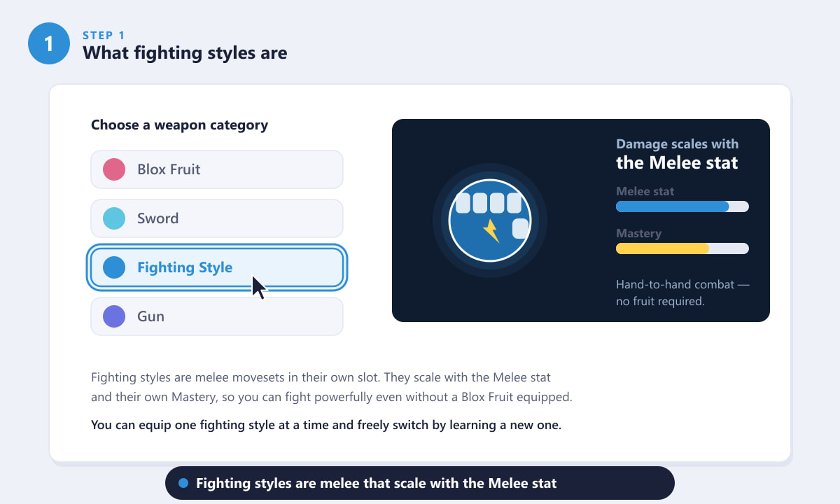This screenshot has width=840, height=504.
Task: Click the thumb of the fist icon
Action: pyautogui.click(x=520, y=228)
